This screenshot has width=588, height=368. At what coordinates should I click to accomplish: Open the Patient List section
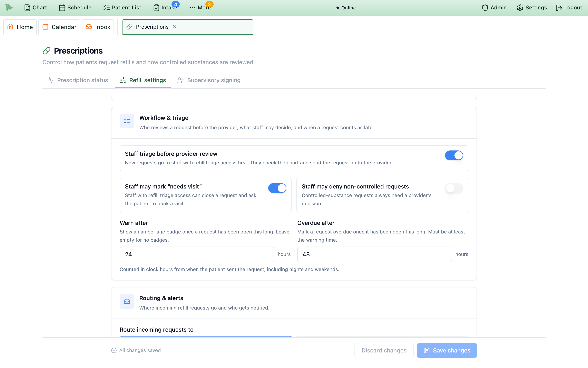(x=122, y=8)
